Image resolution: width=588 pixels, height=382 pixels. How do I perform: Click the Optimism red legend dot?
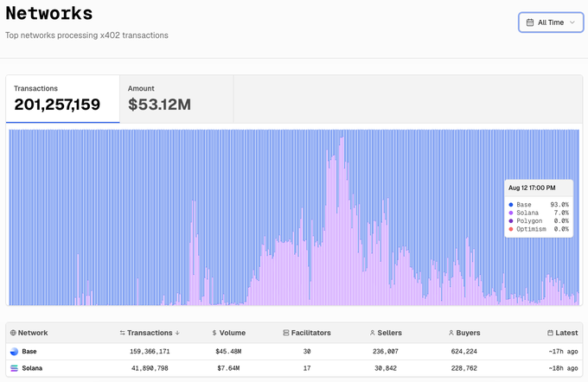(511, 229)
